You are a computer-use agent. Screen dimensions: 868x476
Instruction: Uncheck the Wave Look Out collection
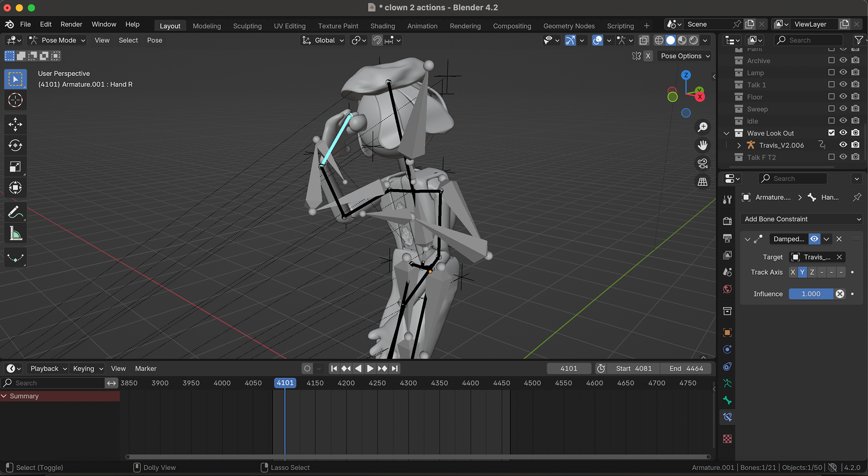point(831,133)
